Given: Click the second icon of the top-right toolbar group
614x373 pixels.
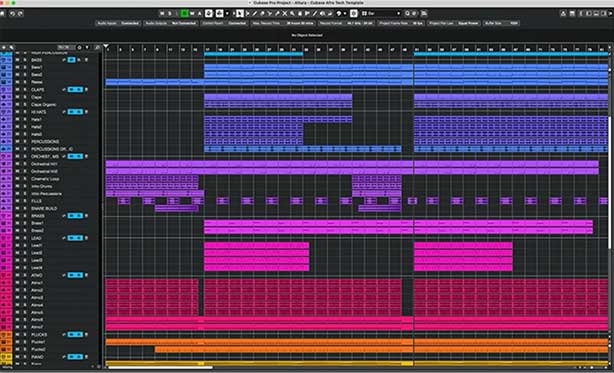Looking at the screenshot, I should click(x=572, y=13).
